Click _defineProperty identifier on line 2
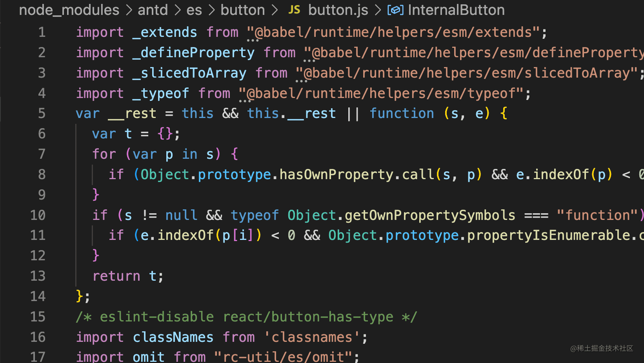Screen dimensions: 644x363 tap(193, 53)
